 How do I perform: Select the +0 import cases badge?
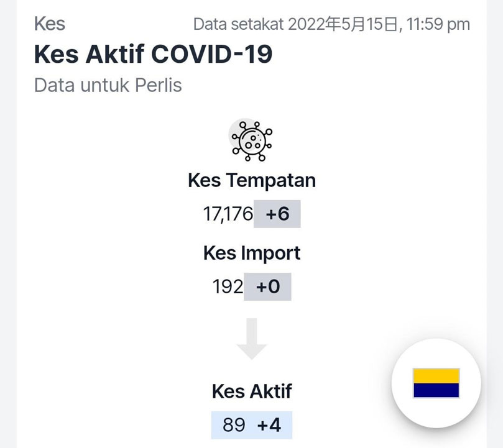267,286
